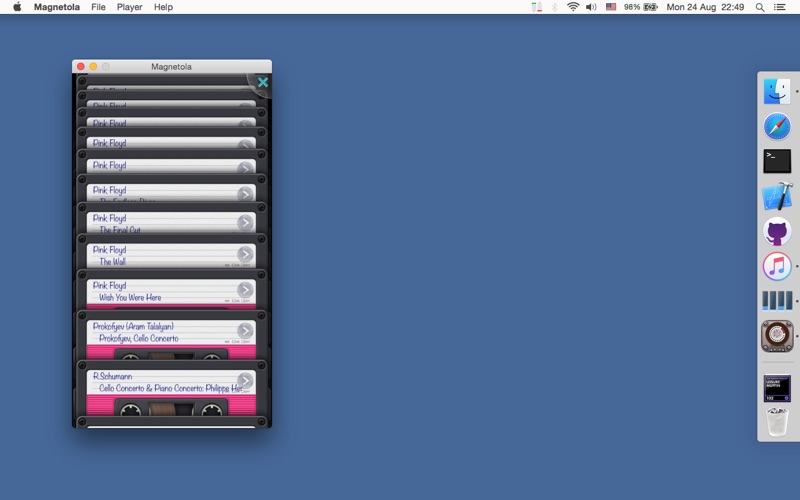The image size is (800, 500).
Task: Select Cello Concerto & Piano Concerto title
Action: point(170,388)
